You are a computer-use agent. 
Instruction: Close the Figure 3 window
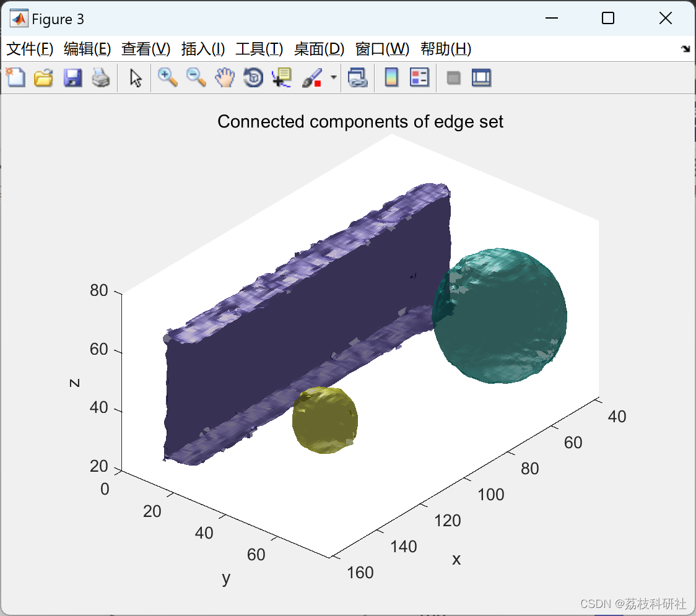tap(666, 18)
